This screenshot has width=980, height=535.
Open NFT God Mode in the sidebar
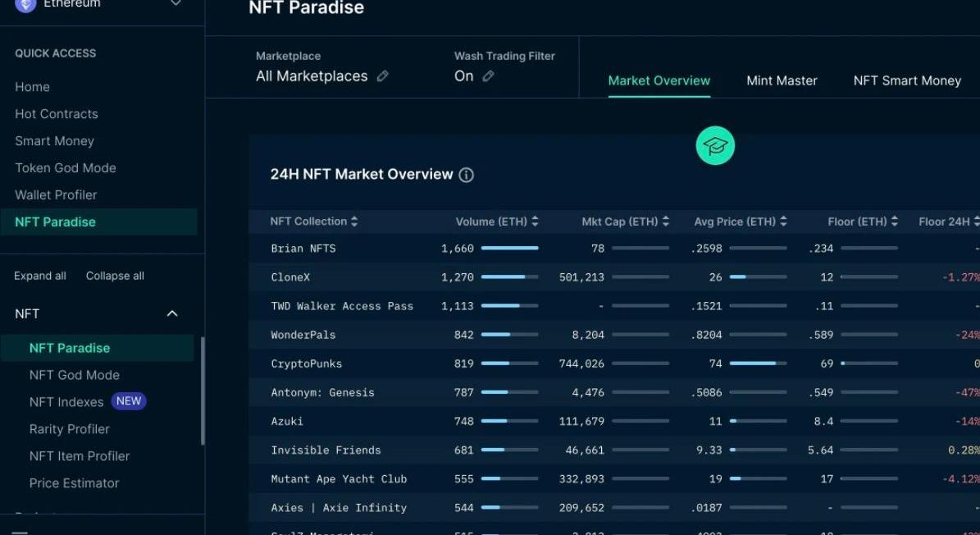[75, 375]
